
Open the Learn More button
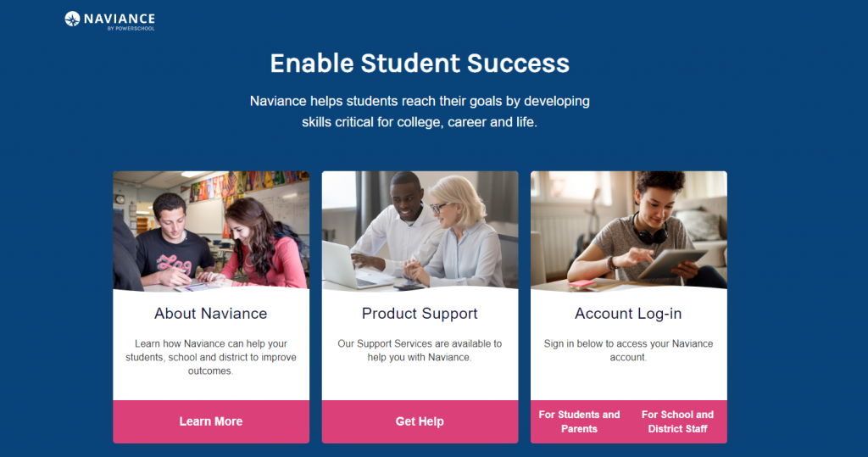[211, 421]
